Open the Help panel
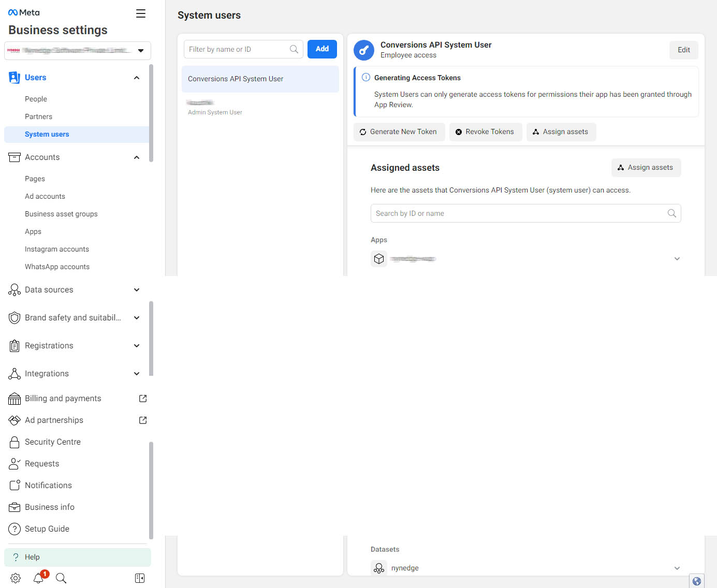Image resolution: width=717 pixels, height=588 pixels. coord(78,557)
